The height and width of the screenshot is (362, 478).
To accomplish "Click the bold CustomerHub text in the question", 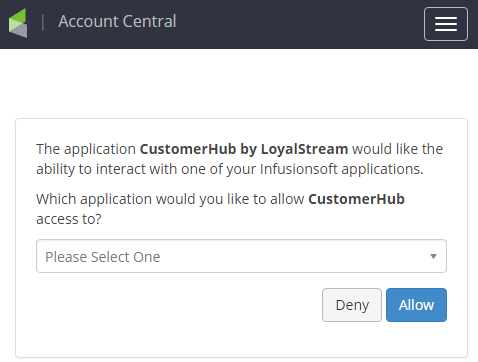I will [x=356, y=199].
